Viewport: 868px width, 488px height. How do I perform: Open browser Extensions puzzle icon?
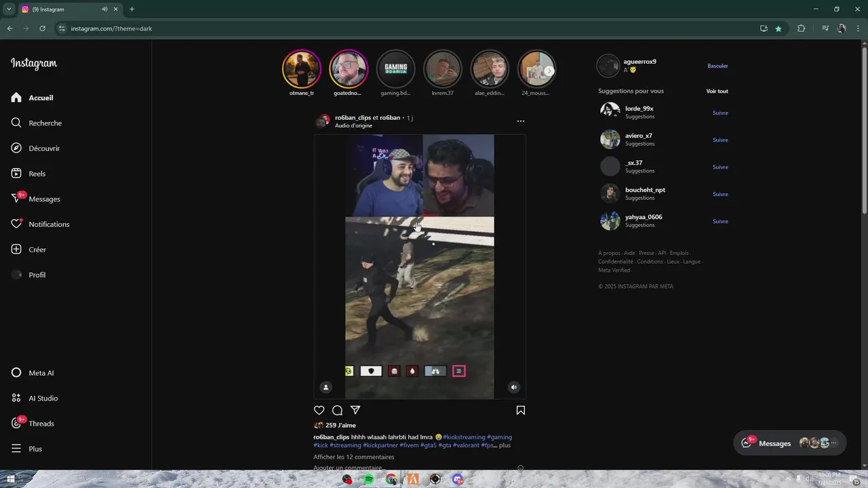pyautogui.click(x=802, y=28)
